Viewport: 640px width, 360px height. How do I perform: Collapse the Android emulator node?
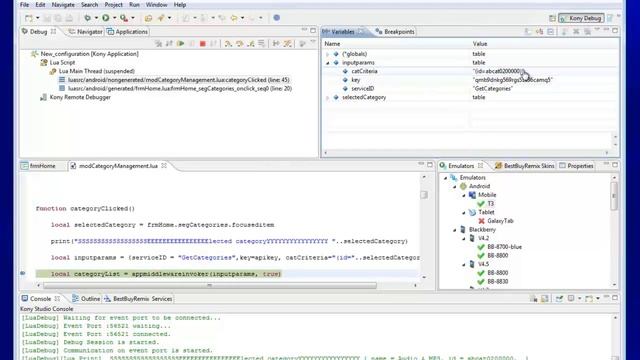tap(455, 187)
